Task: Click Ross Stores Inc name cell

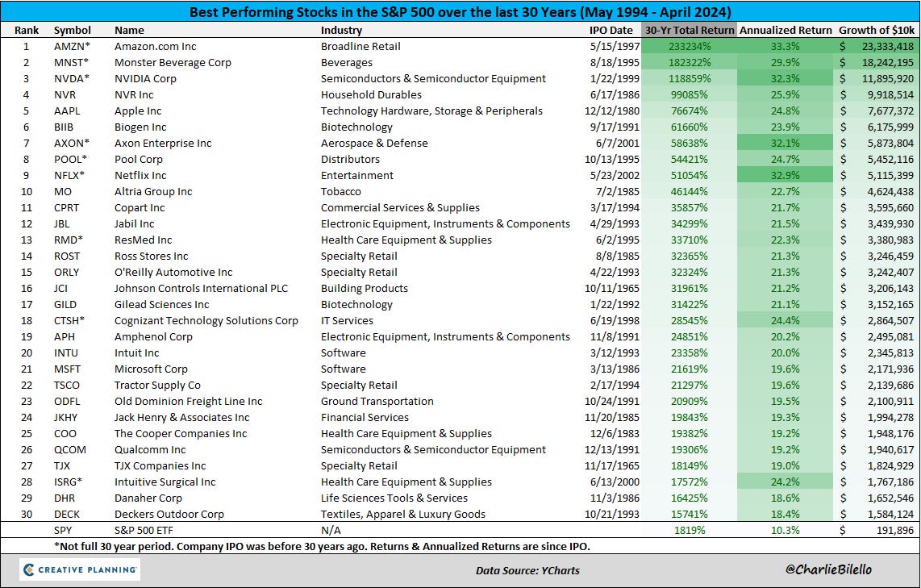Action: pyautogui.click(x=152, y=256)
